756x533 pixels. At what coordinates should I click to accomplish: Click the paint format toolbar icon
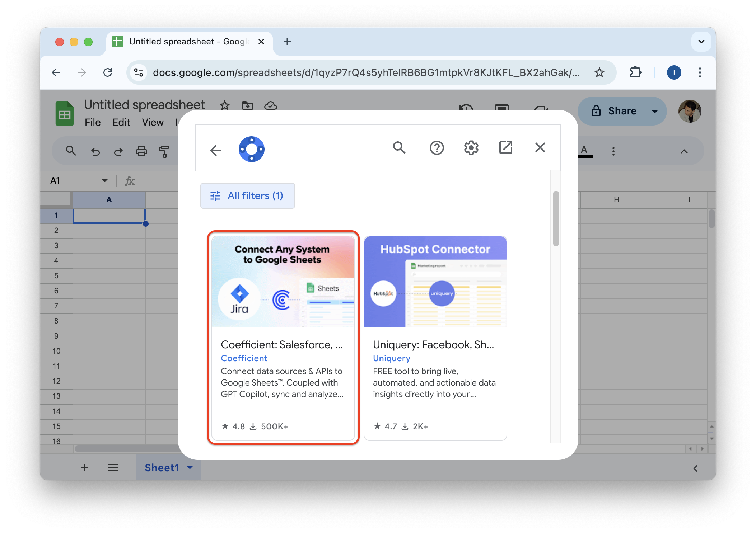click(164, 151)
